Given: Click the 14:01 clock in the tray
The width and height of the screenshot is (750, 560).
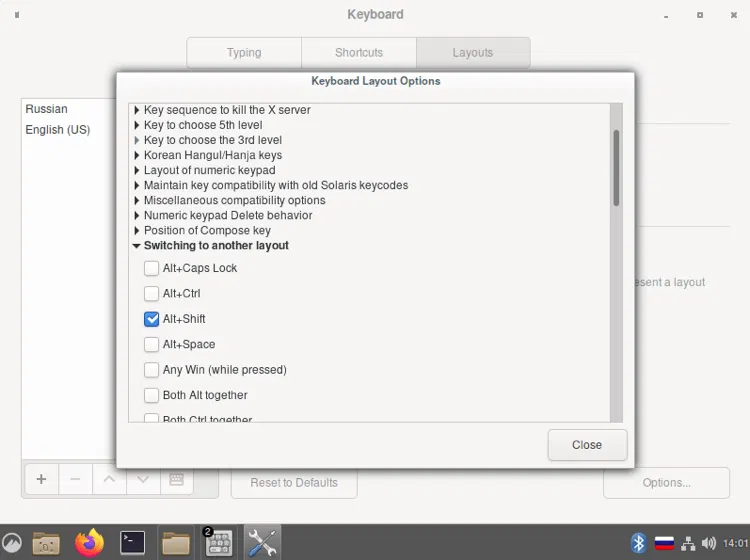Looking at the screenshot, I should pyautogui.click(x=735, y=543).
